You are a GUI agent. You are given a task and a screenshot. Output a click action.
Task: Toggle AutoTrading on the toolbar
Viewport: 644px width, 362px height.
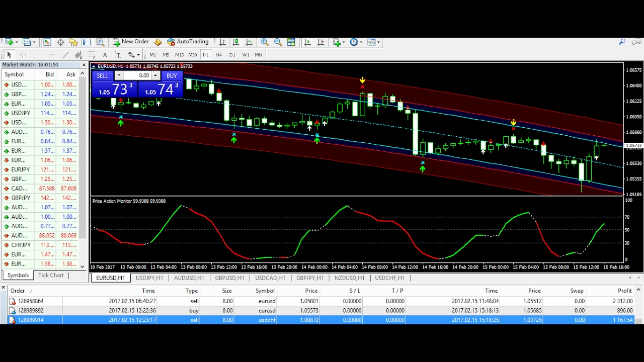click(188, 42)
